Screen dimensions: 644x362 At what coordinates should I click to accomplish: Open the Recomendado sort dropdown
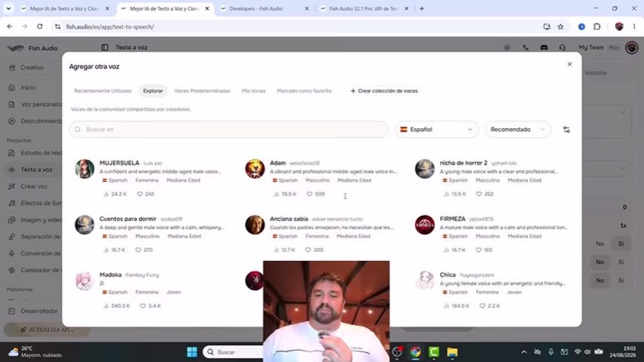[x=518, y=129]
